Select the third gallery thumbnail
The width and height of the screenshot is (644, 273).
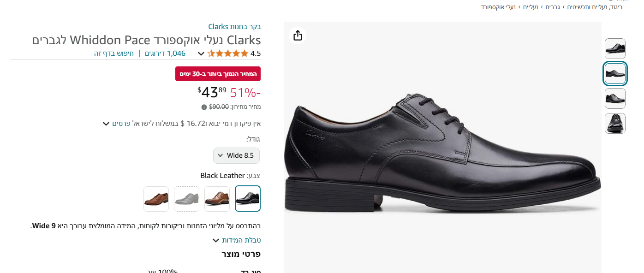coord(615,98)
